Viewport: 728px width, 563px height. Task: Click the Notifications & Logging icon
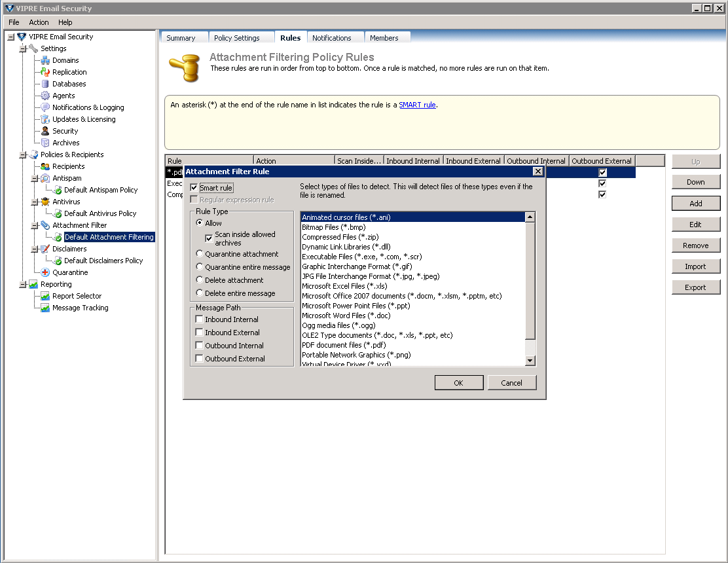tap(45, 107)
